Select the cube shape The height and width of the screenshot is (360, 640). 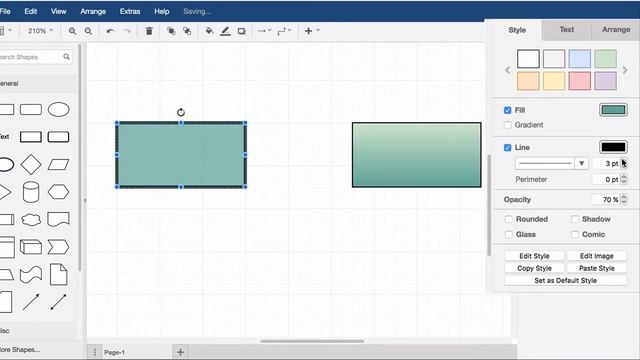[x=31, y=247]
